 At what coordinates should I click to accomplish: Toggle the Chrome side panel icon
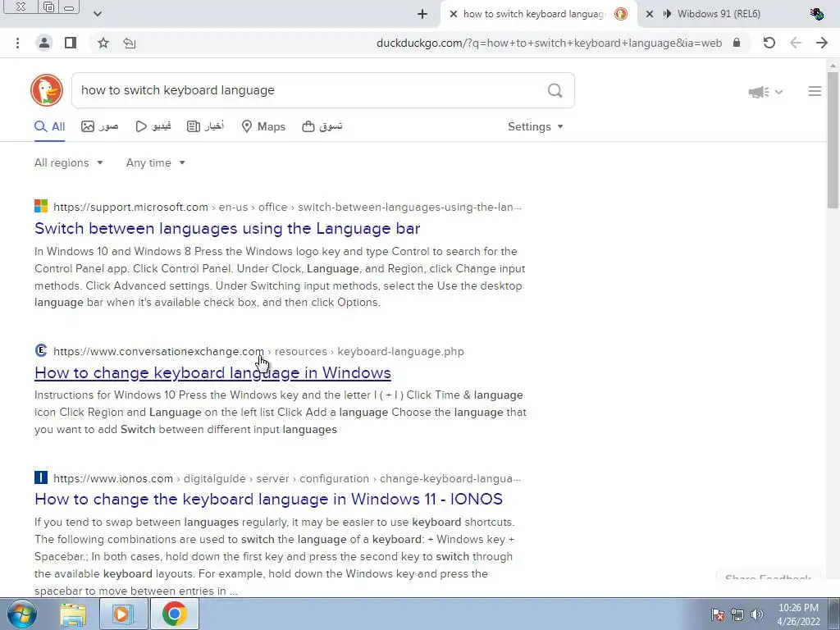click(x=71, y=43)
